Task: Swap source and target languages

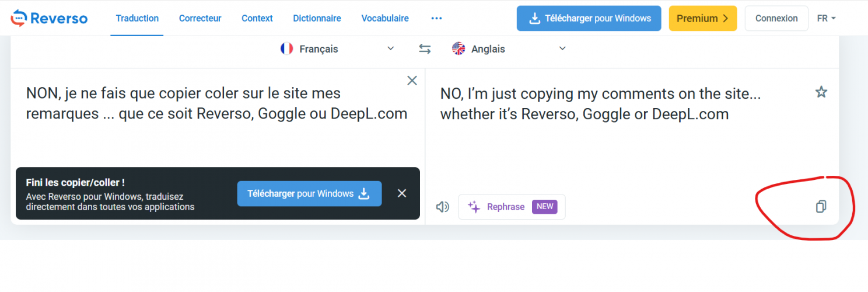Action: pos(425,49)
